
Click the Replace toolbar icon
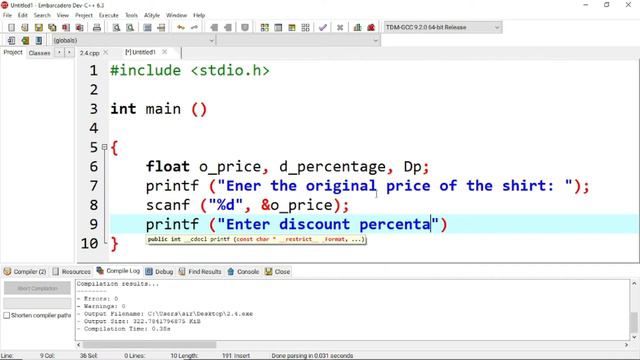coord(130,27)
